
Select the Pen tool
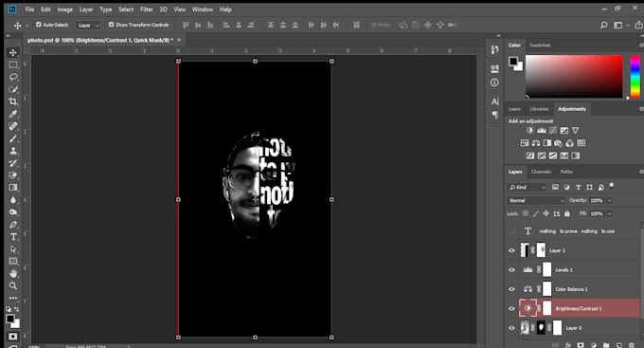(x=13, y=225)
